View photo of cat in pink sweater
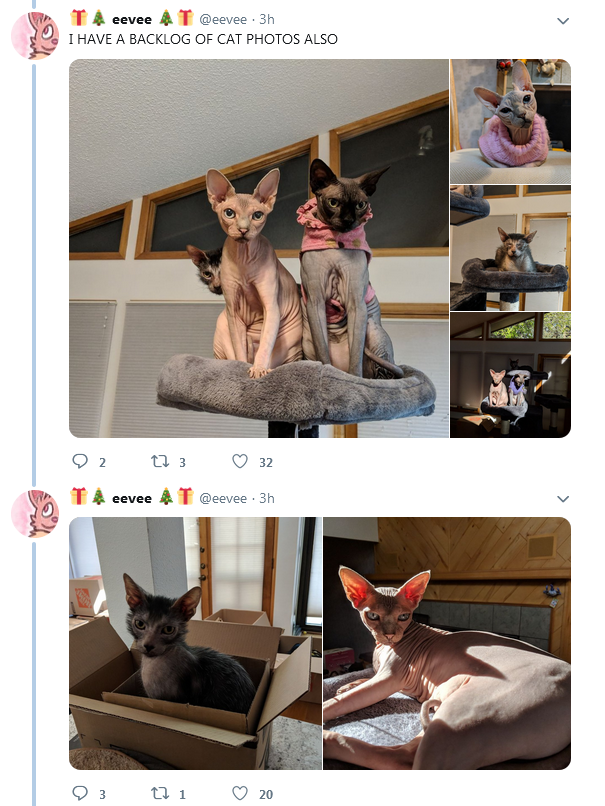Screen dimensions: 605x806 point(510,121)
